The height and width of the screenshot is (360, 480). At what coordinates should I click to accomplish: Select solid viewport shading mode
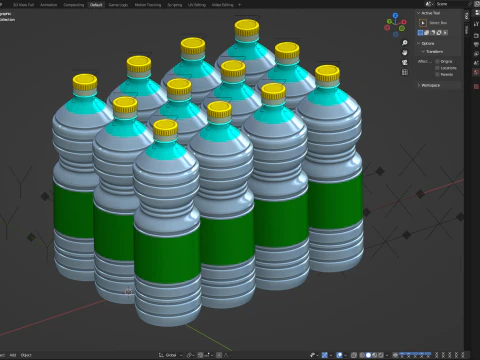[368, 355]
